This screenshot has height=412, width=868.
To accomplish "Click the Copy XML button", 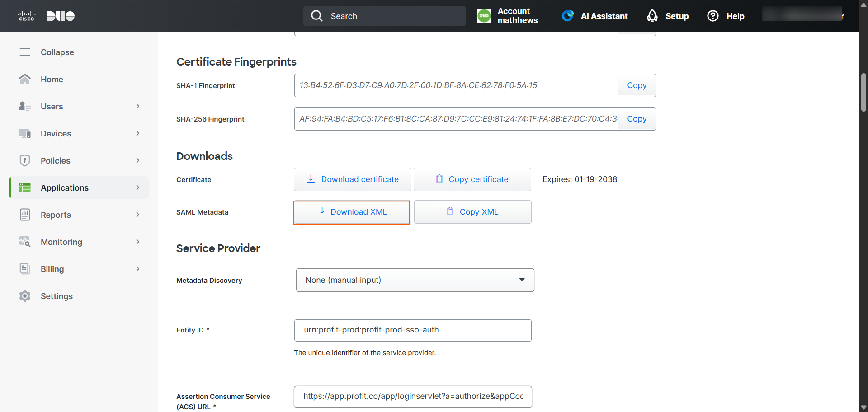I will pyautogui.click(x=473, y=212).
